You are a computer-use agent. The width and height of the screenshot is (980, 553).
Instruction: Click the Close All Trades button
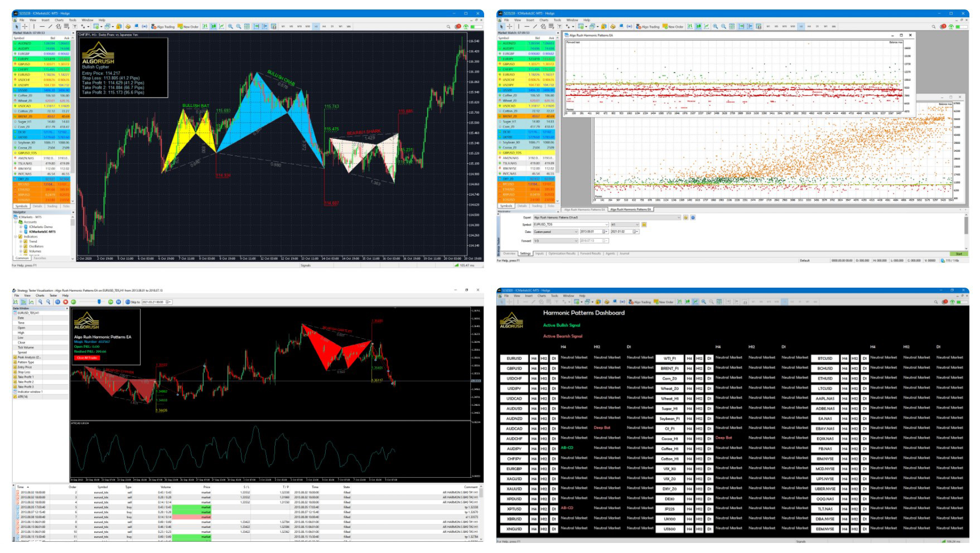point(86,358)
